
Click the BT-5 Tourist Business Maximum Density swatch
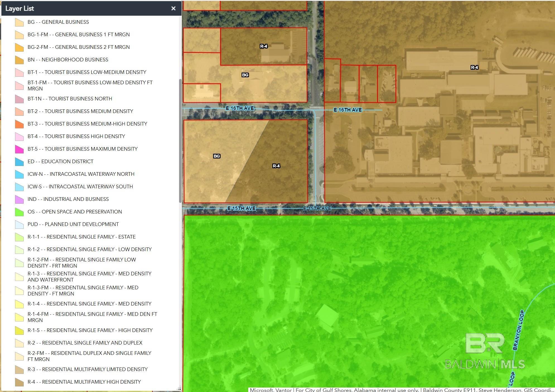[19, 149]
